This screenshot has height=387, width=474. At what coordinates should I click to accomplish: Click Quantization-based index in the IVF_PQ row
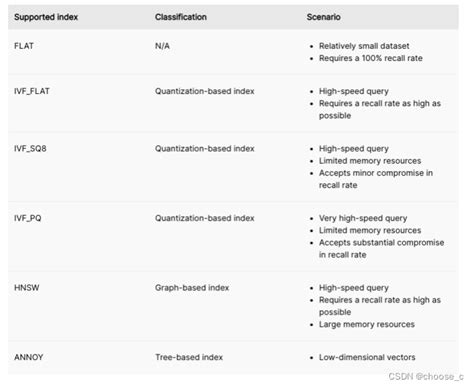coord(205,218)
